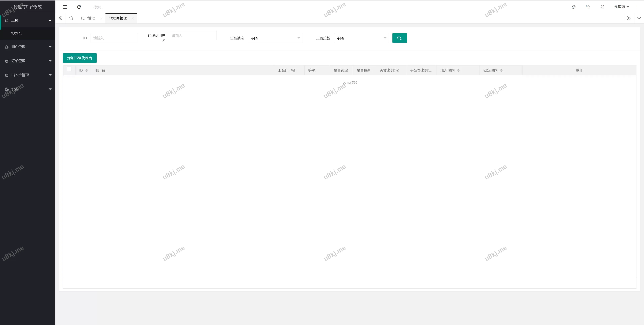This screenshot has height=325, width=644.
Task: Click the search magnifier button
Action: (399, 38)
